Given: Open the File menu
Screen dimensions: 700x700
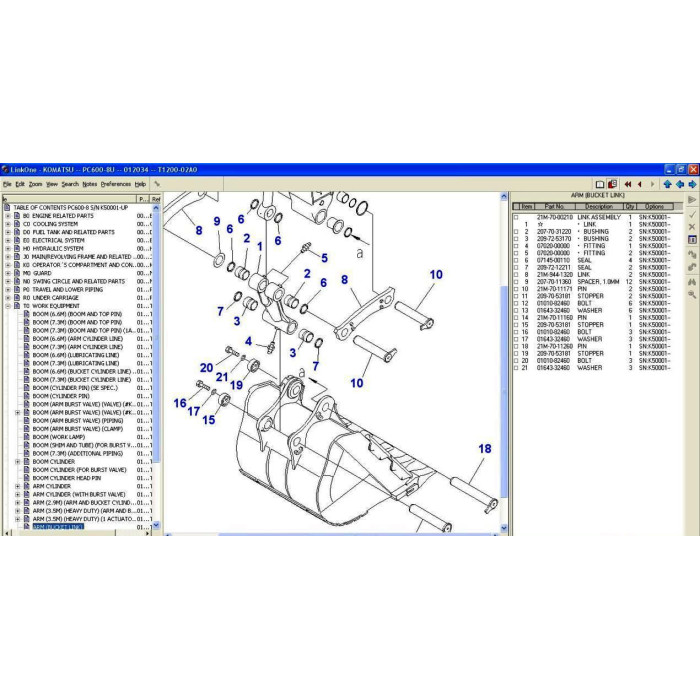Looking at the screenshot, I should (x=7, y=184).
